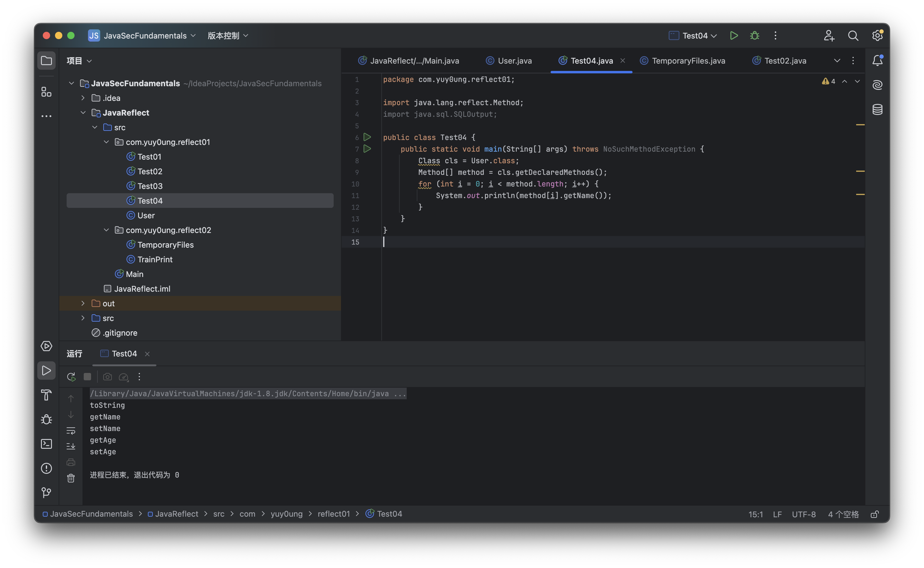Open the Database tool window icon

click(877, 110)
